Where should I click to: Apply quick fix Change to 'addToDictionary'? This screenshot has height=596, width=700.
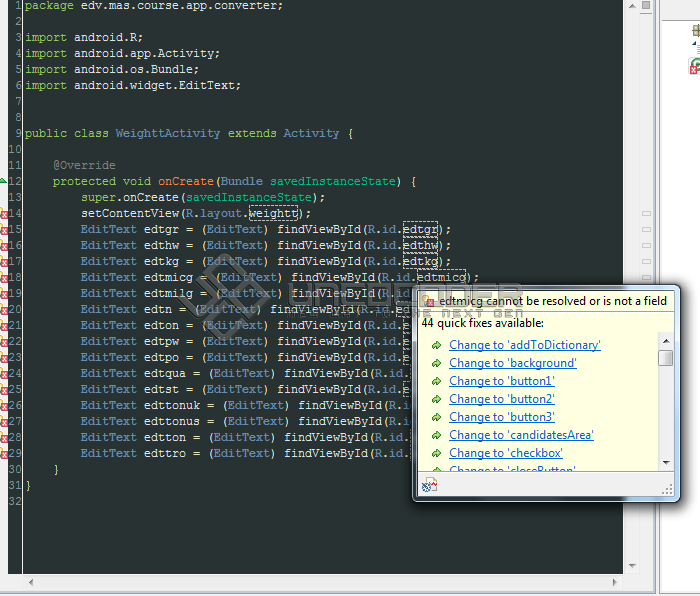click(525, 345)
